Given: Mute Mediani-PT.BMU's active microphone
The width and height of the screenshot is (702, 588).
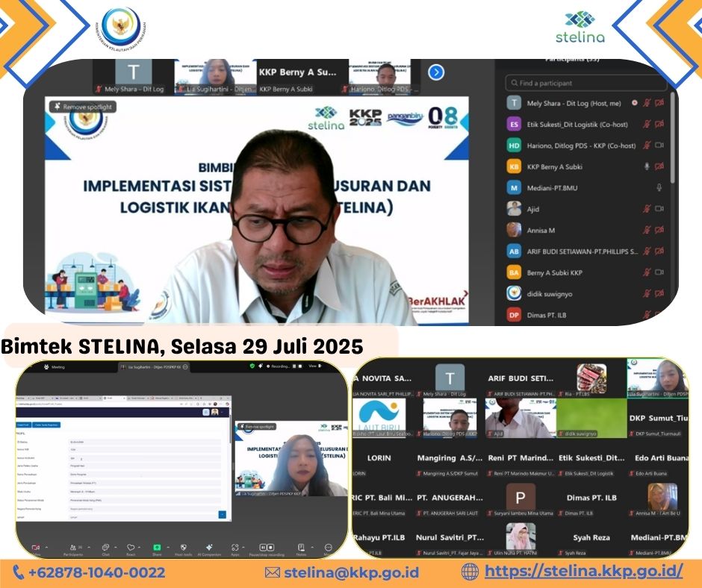Looking at the screenshot, I should 659,188.
